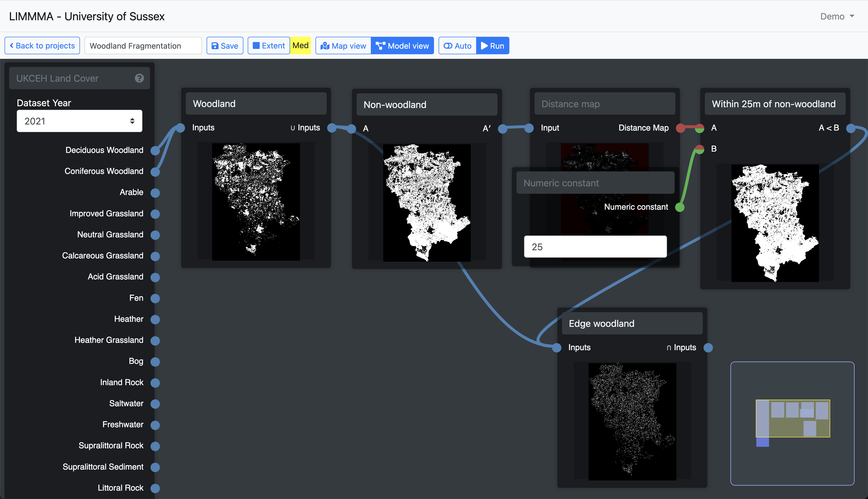Click the Edge woodland preview thumbnail
This screenshot has width=868, height=499.
[x=632, y=422]
